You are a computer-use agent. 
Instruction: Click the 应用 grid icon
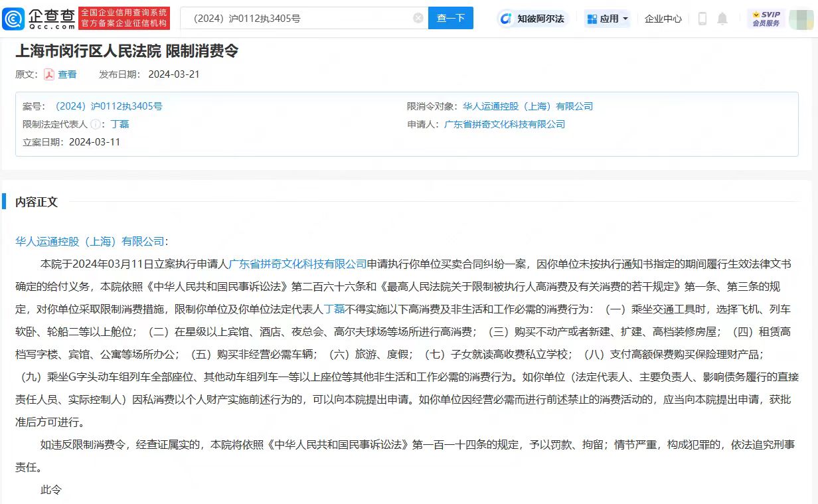592,19
